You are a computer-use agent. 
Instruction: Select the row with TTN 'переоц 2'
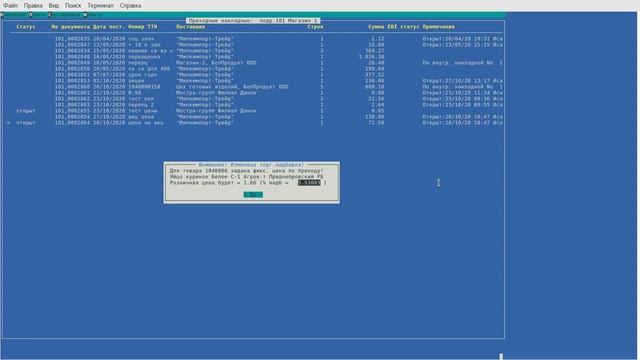256,105
